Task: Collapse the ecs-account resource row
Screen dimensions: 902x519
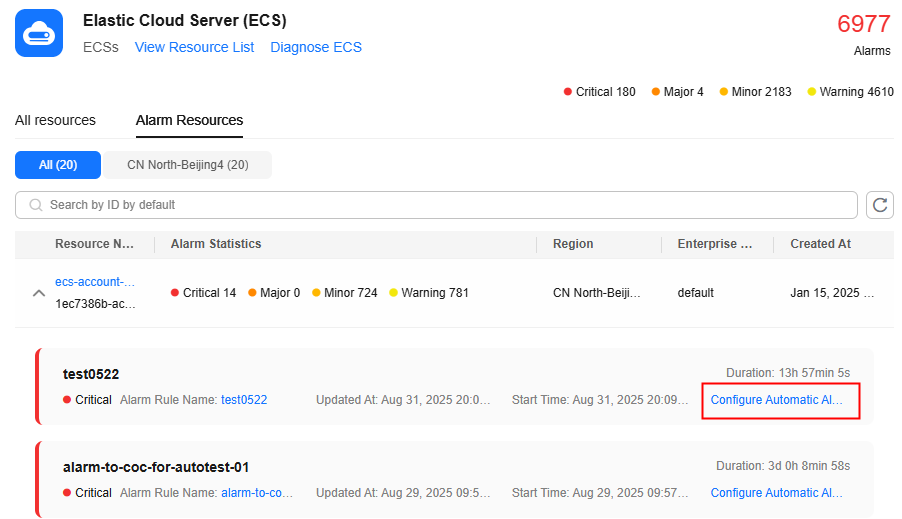Action: pyautogui.click(x=39, y=293)
